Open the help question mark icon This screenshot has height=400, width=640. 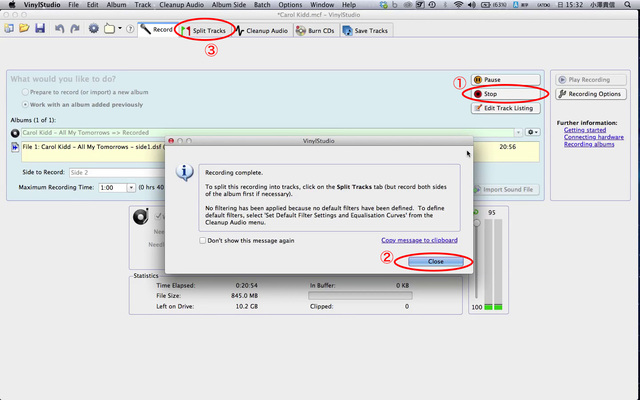coord(130,29)
